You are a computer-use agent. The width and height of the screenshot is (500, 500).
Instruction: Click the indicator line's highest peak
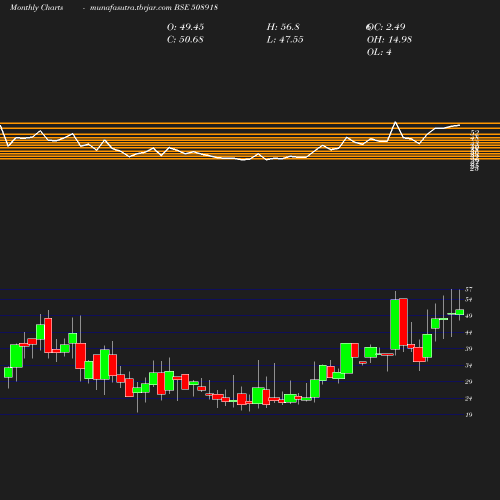[x=396, y=122]
